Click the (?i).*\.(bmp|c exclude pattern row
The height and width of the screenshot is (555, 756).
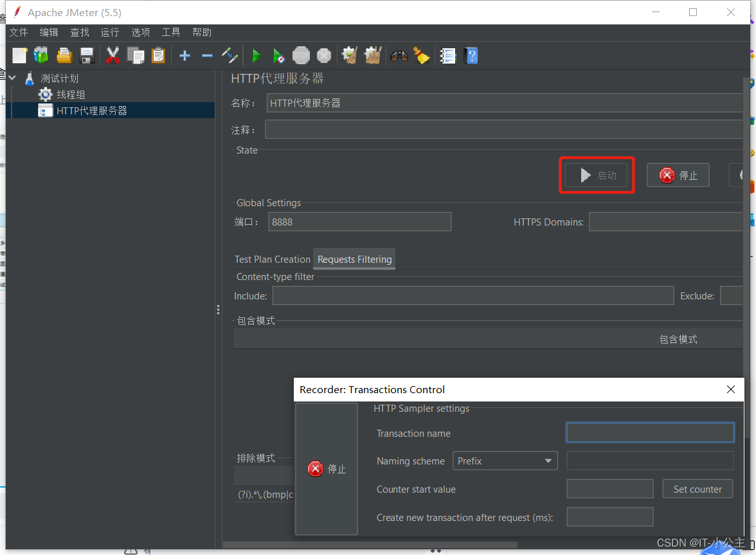click(264, 495)
